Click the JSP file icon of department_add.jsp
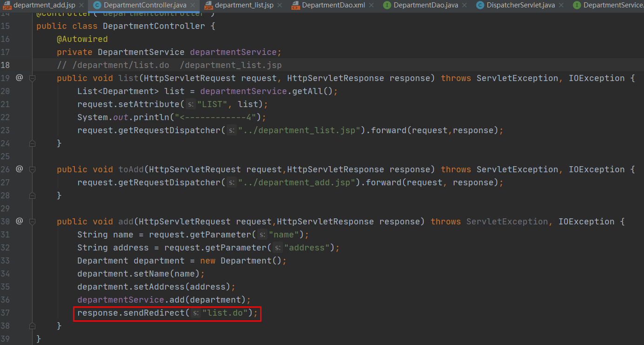644x345 pixels. [x=7, y=6]
